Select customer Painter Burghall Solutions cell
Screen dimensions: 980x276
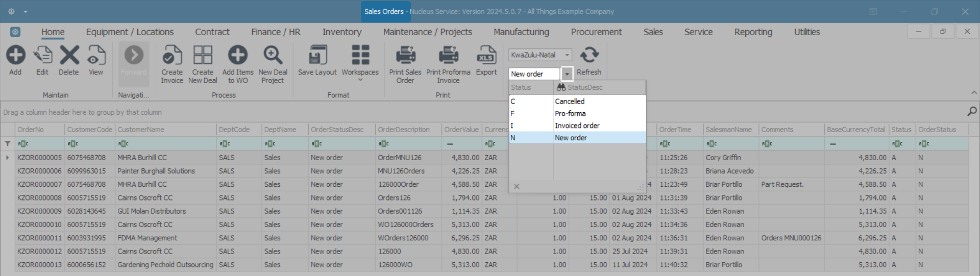166,171
